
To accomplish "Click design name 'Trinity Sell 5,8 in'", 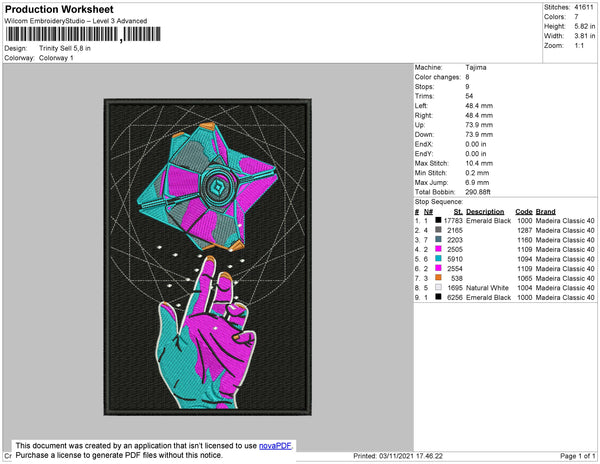I will 65,48.
